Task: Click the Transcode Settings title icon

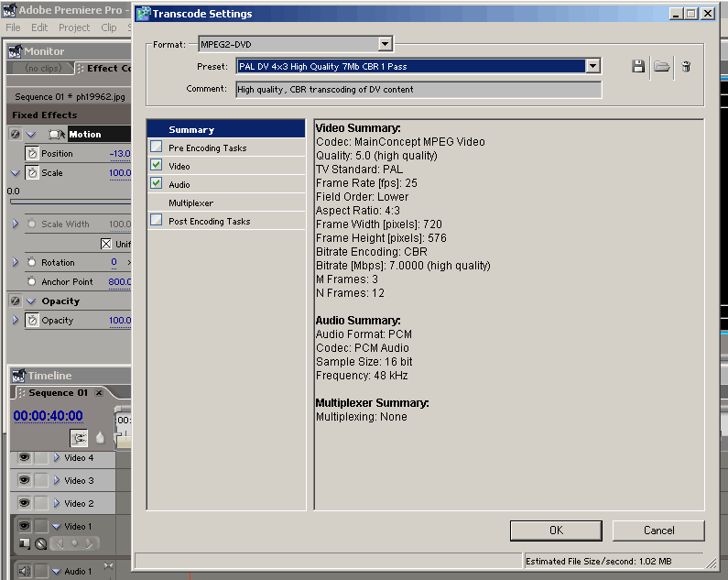Action: tap(144, 14)
